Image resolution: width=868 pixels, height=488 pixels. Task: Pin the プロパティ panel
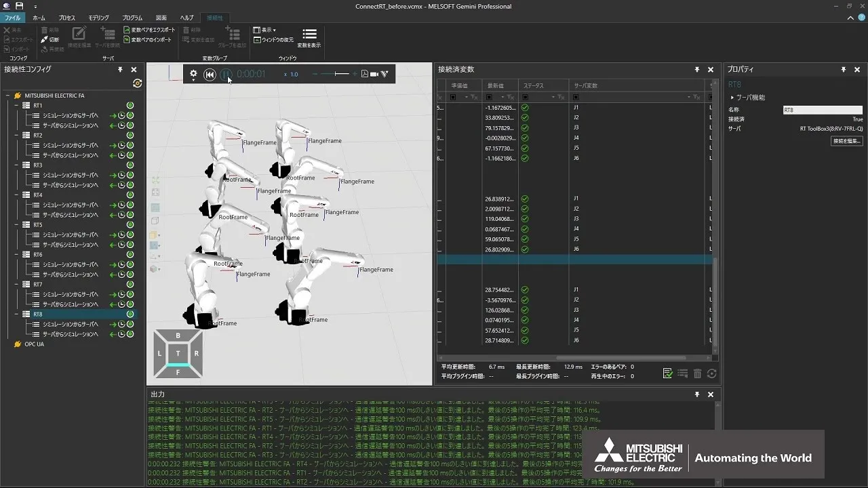(x=844, y=69)
